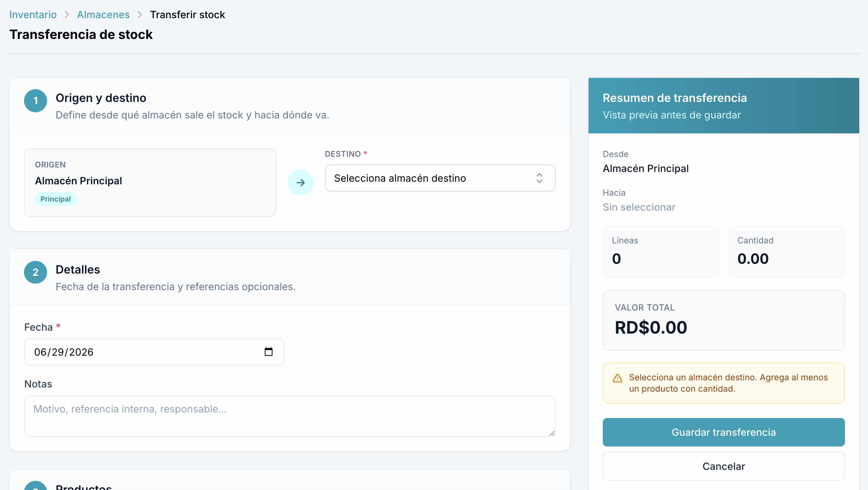Open the Selecciona almacén destino dropdown
Image resolution: width=868 pixels, height=490 pixels.
440,178
